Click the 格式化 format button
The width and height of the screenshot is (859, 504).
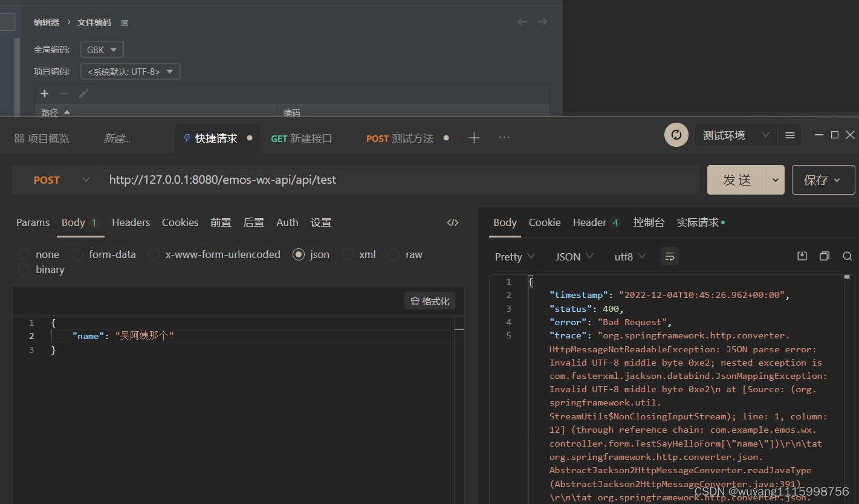pos(430,301)
